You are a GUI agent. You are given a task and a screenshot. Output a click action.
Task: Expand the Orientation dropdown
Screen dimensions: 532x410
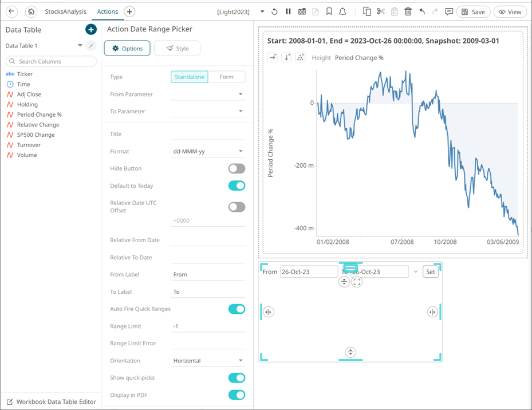coord(208,361)
